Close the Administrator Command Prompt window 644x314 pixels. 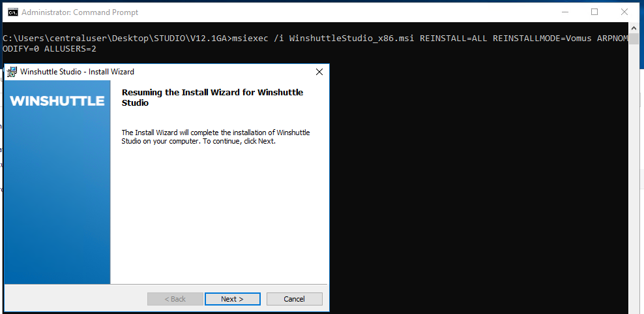point(624,12)
